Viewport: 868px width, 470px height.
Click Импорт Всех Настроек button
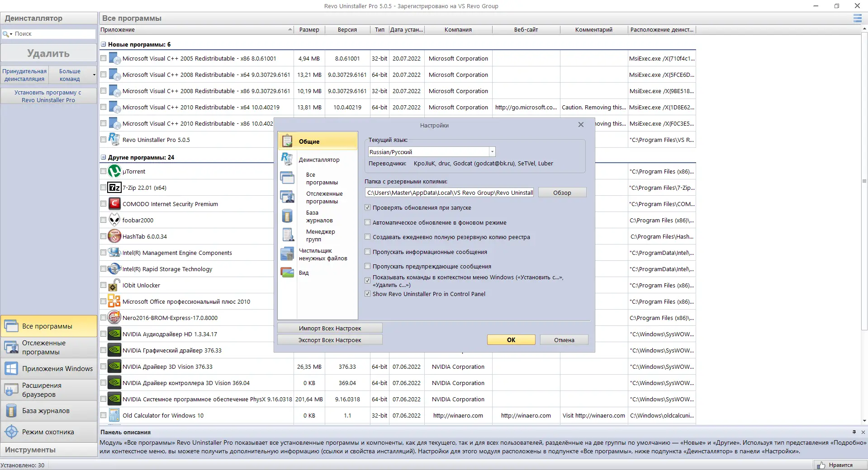point(330,328)
